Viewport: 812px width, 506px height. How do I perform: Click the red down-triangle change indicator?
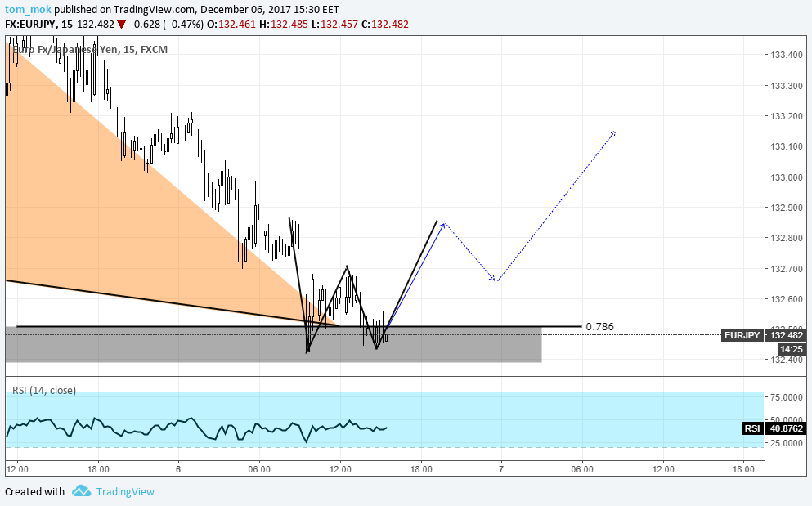[121, 25]
